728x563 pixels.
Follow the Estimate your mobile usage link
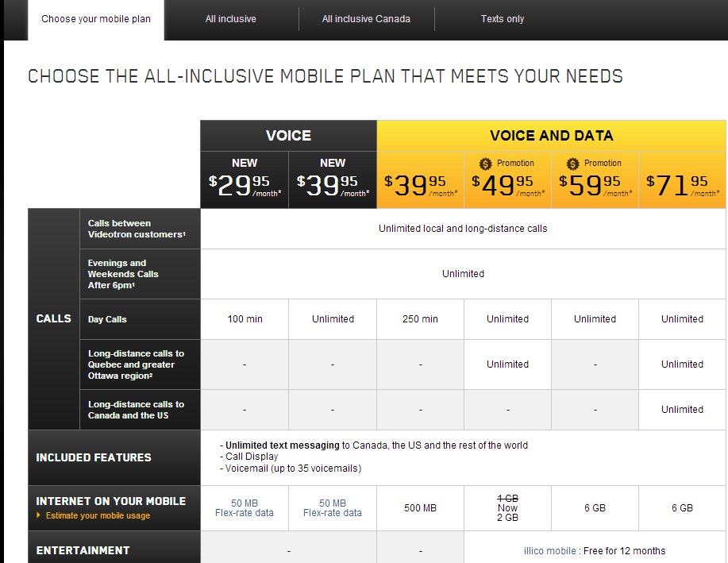98,515
